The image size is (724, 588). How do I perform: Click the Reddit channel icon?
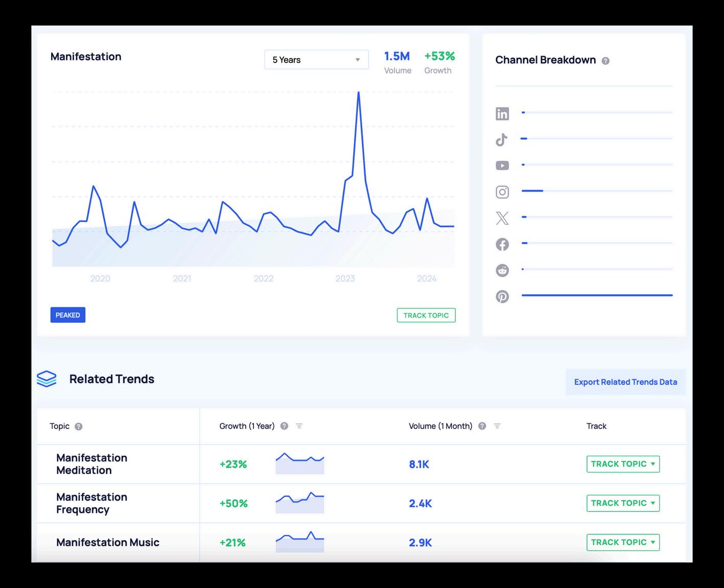502,270
